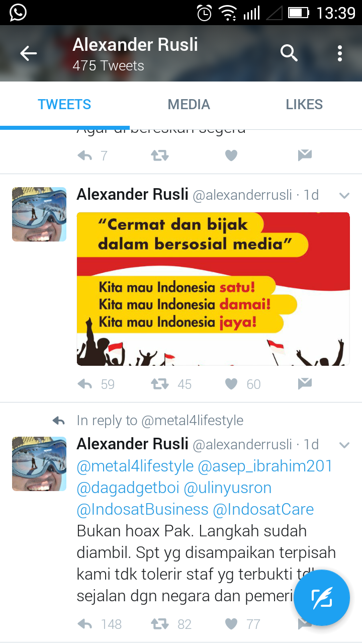Retweet the tweet with 45 retweets

(x=160, y=384)
